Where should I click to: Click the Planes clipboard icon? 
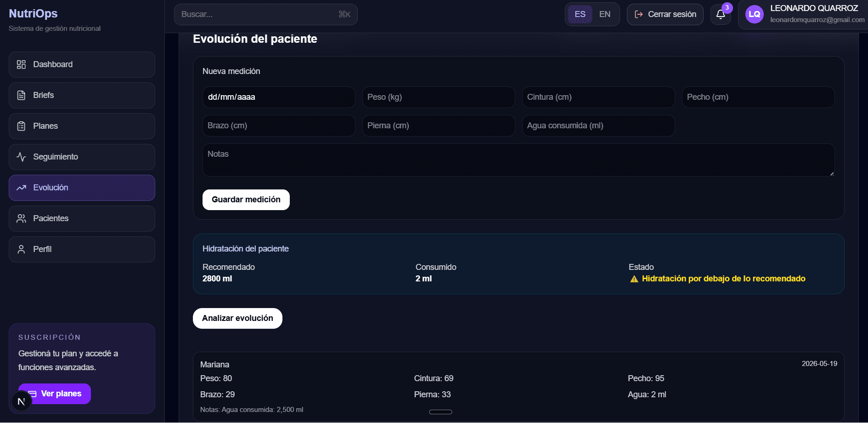pyautogui.click(x=21, y=126)
